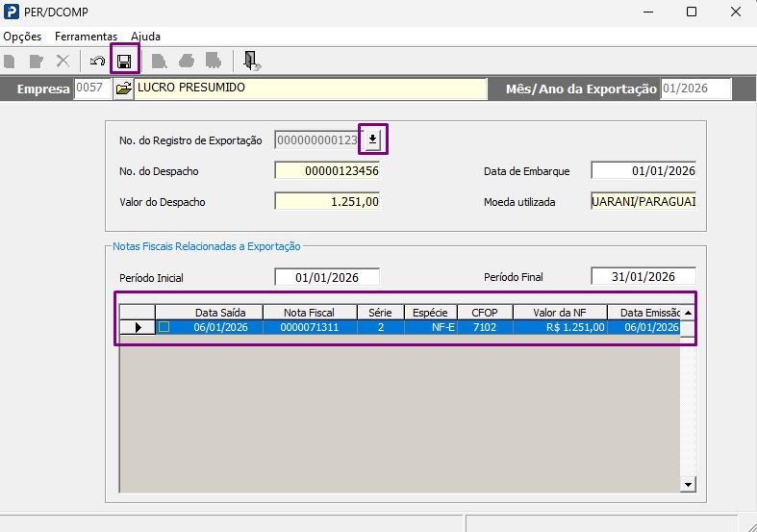
Task: Click the Período Final date field
Action: [643, 277]
